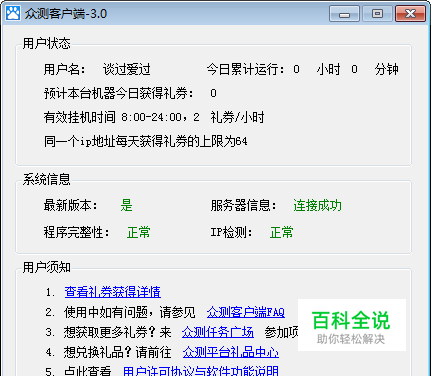This screenshot has width=431, height=376.
Task: Close the 众测客户端-3.0 window
Action: point(410,14)
